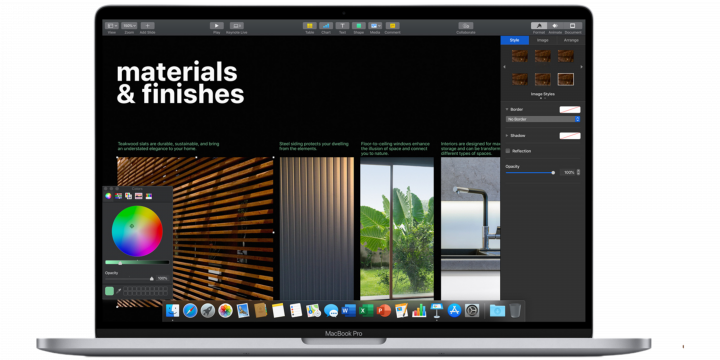This screenshot has height=360, width=720.
Task: Collapse the Border section disclosure triangle
Action: [507, 109]
